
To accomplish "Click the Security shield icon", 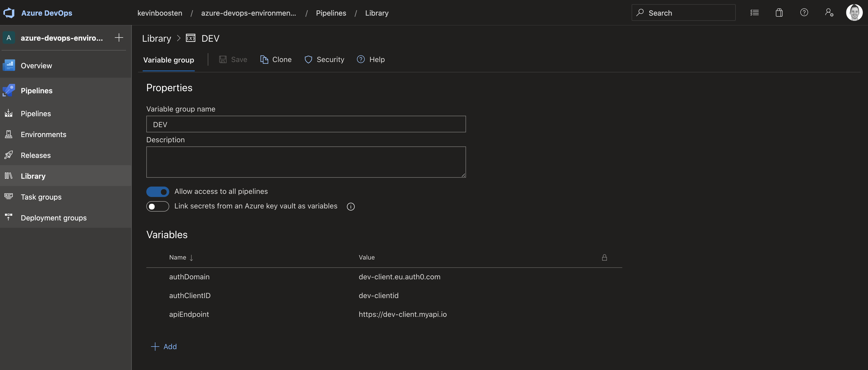I will pyautogui.click(x=308, y=59).
